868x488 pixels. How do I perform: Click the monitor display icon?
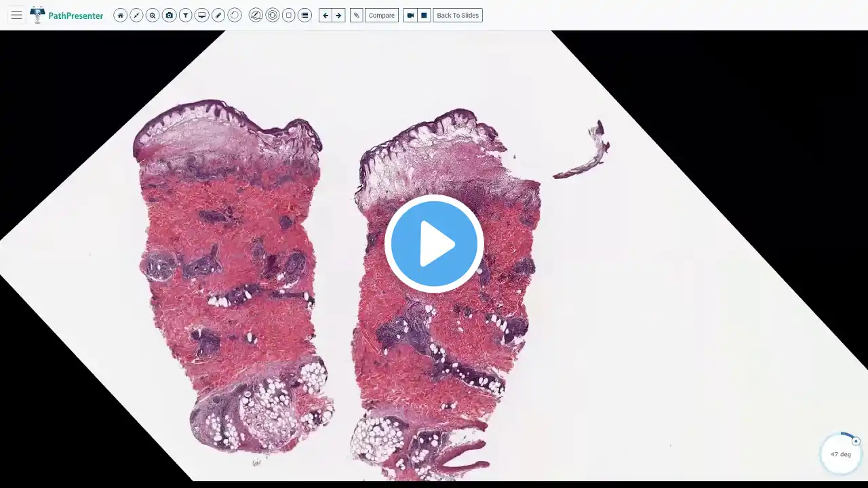201,15
